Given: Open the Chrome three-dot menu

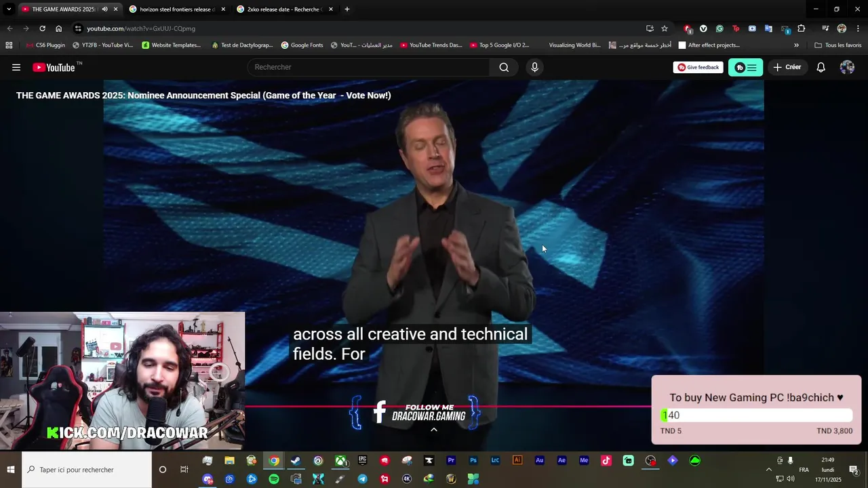Looking at the screenshot, I should [858, 28].
